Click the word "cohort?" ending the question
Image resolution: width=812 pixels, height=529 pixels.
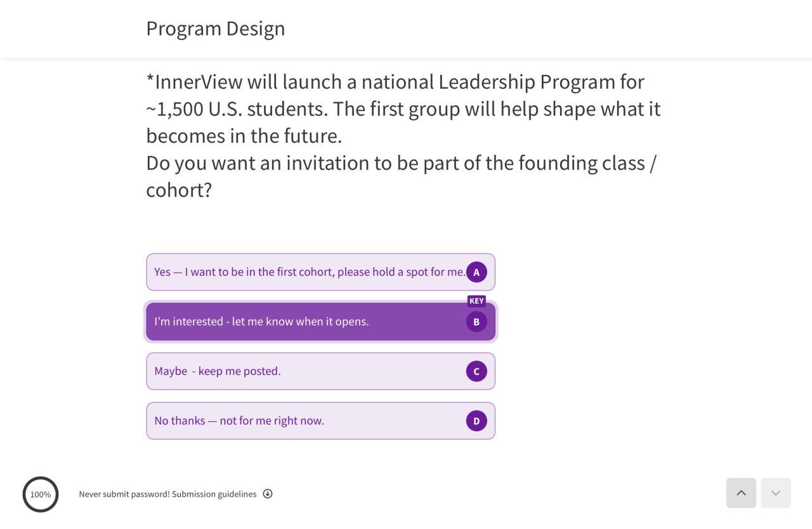coord(179,190)
